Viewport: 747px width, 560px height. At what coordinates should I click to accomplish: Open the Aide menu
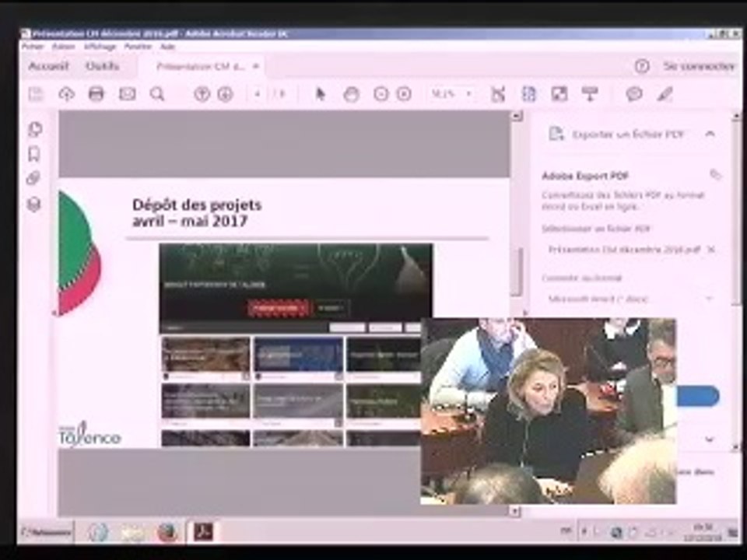coord(168,46)
